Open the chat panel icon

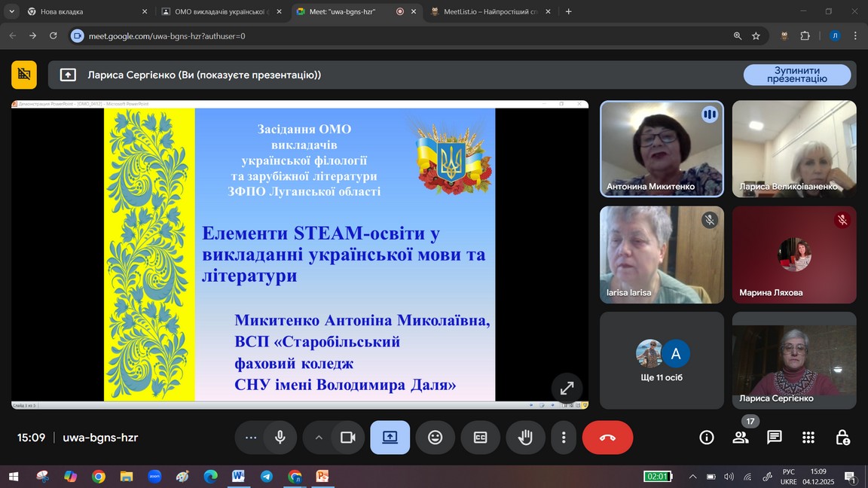click(774, 438)
